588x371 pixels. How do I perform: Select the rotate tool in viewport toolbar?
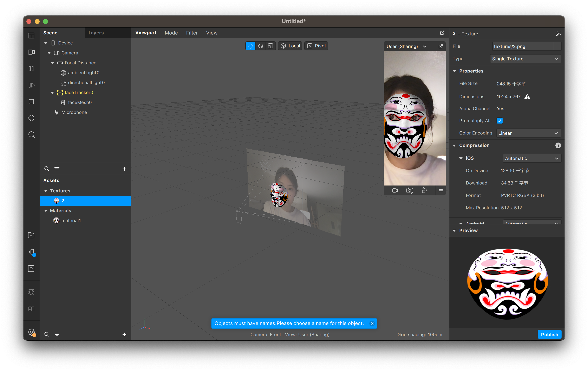(261, 46)
